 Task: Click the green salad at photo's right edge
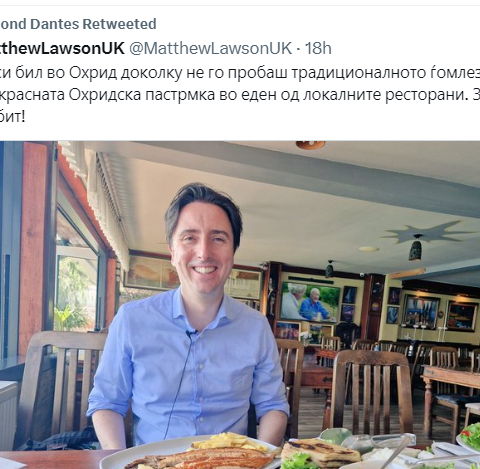coord(470,435)
